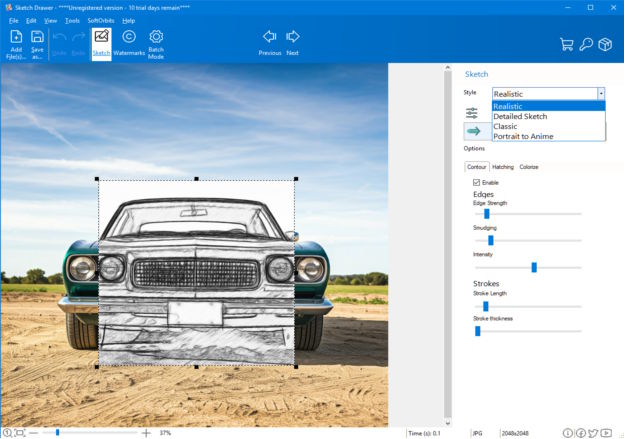Screen dimensions: 625x439
Task: Click the Stroke thickness slider handle
Action: click(x=478, y=331)
